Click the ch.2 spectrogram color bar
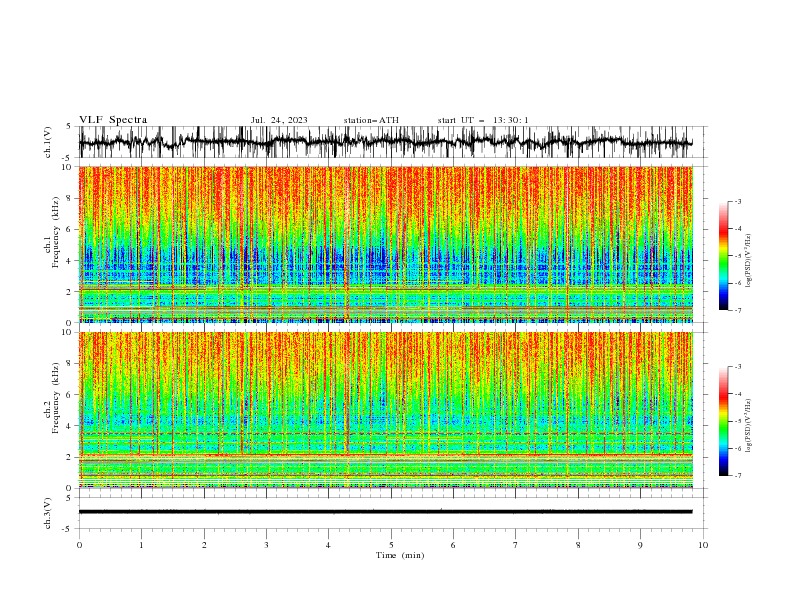This screenshot has height=612, width=792. [x=723, y=421]
